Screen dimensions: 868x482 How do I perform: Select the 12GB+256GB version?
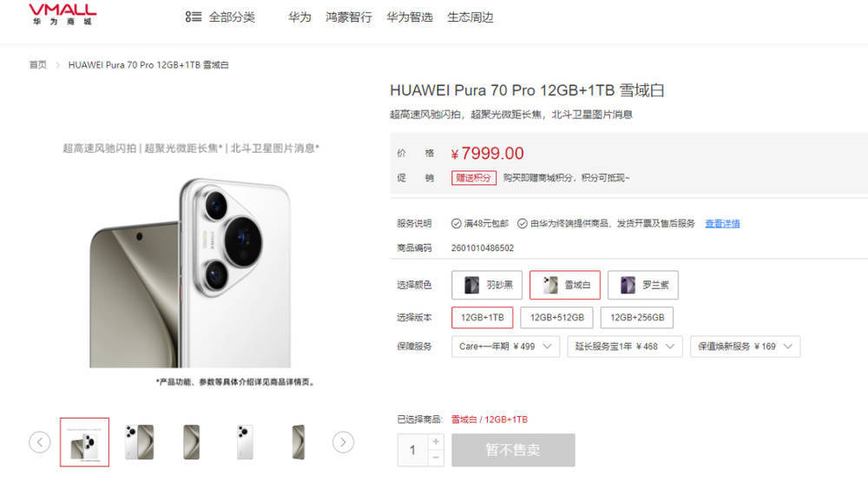pos(637,318)
